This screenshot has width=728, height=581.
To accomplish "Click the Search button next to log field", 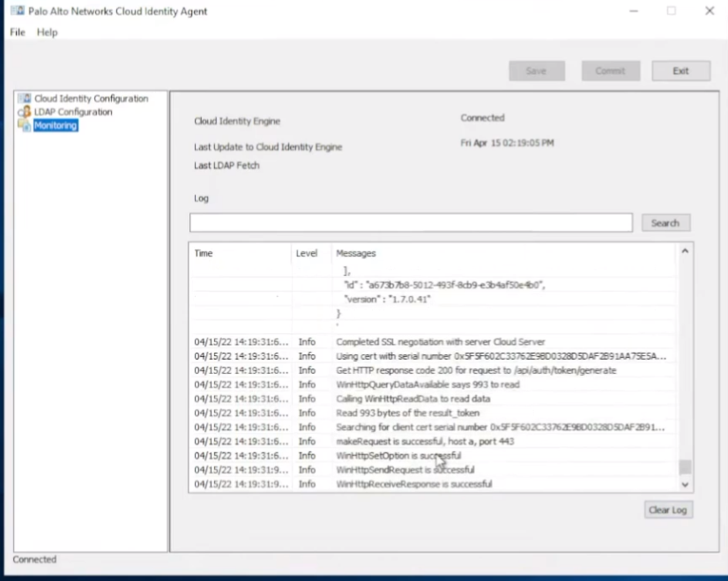I will (x=665, y=223).
